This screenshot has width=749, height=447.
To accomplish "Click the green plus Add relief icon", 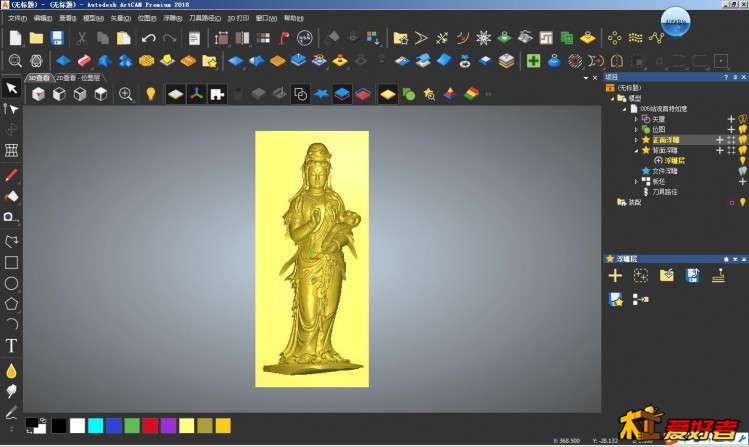I will point(533,61).
